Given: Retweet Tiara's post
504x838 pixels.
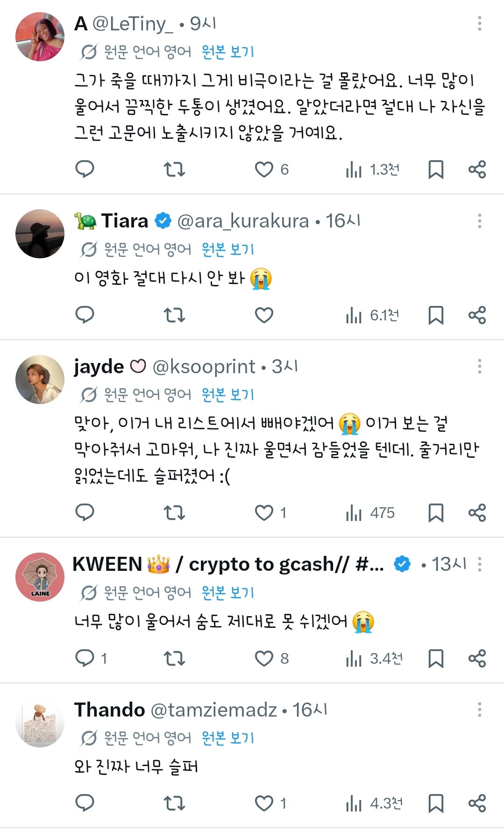Looking at the screenshot, I should 174,315.
